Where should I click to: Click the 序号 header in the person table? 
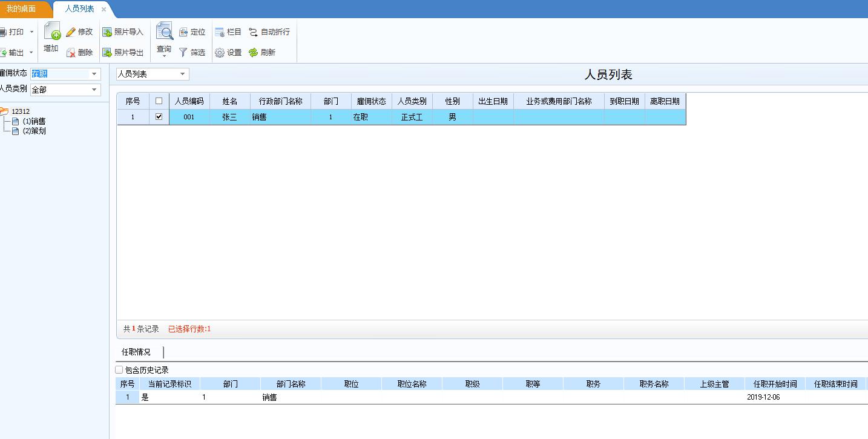click(x=133, y=101)
